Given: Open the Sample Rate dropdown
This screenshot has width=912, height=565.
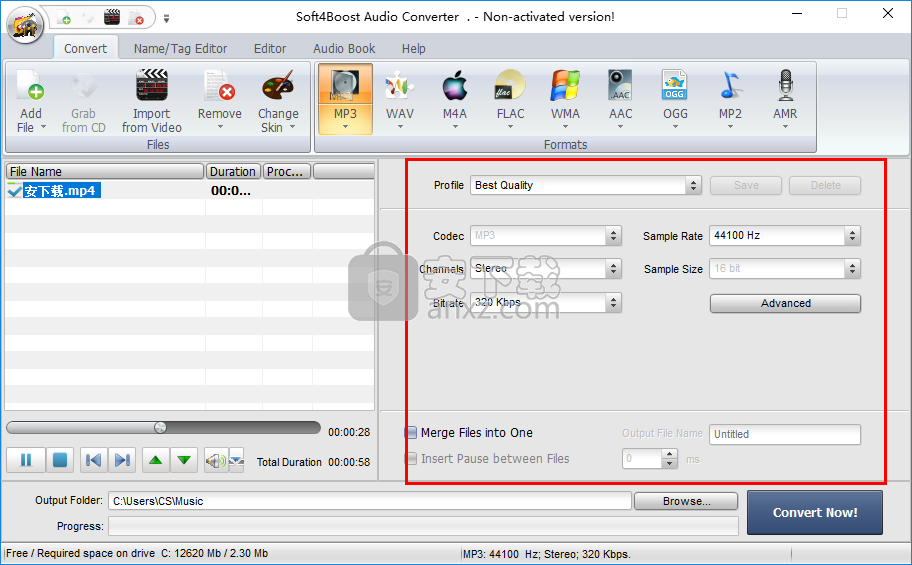Looking at the screenshot, I should [852, 236].
